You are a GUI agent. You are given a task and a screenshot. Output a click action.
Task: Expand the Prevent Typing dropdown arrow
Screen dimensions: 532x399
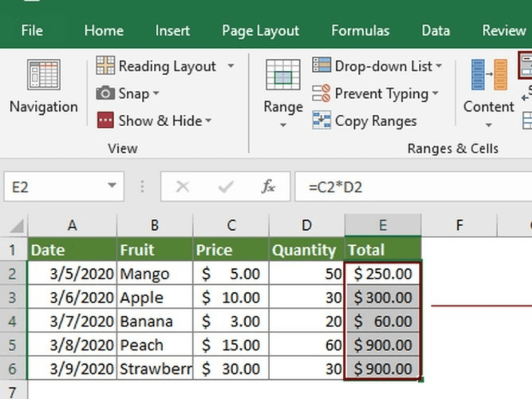pyautogui.click(x=435, y=94)
